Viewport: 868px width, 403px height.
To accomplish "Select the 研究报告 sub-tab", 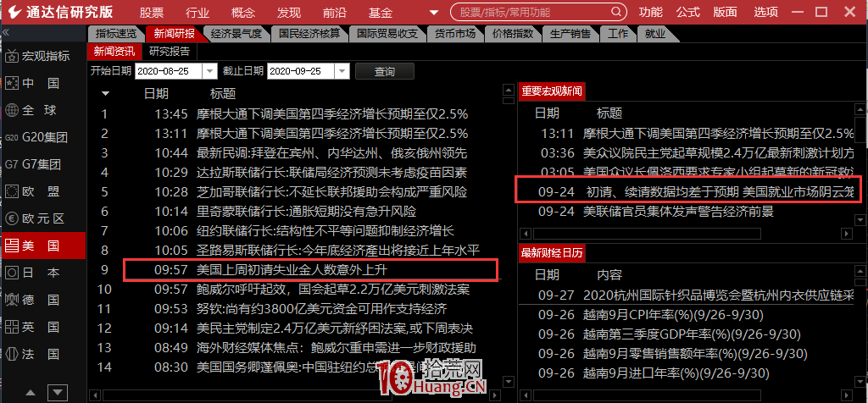I will click(170, 52).
